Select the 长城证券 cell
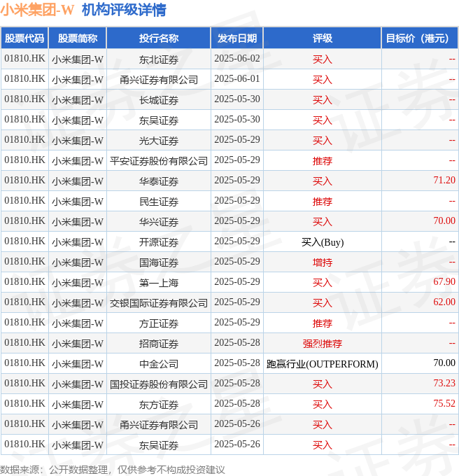 point(159,100)
